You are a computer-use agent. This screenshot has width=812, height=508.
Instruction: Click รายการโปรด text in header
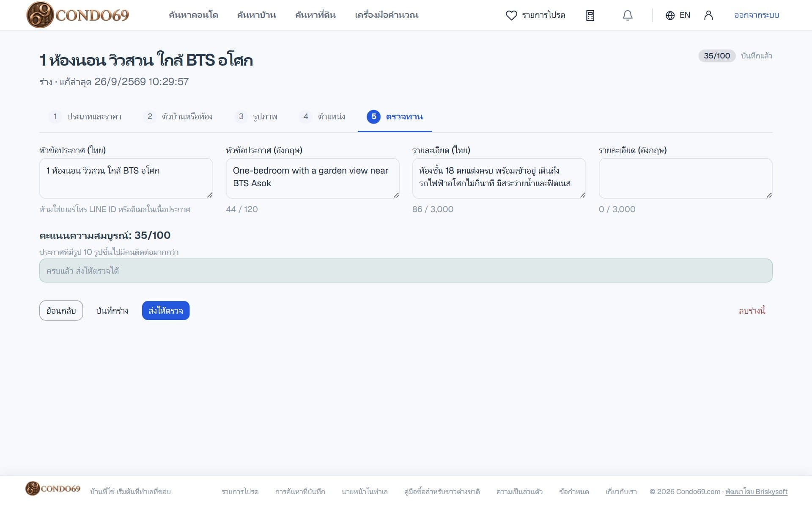(543, 15)
